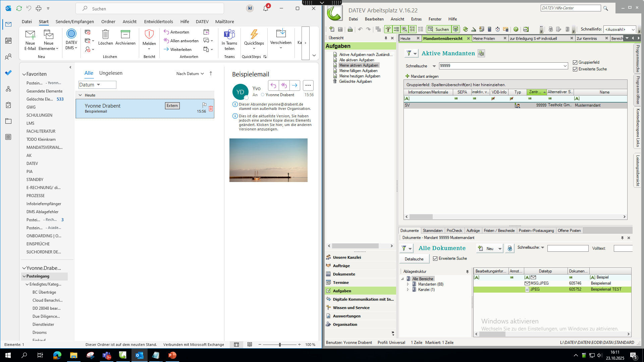Click filter funnel beside Alle Dokumente

[x=404, y=248]
